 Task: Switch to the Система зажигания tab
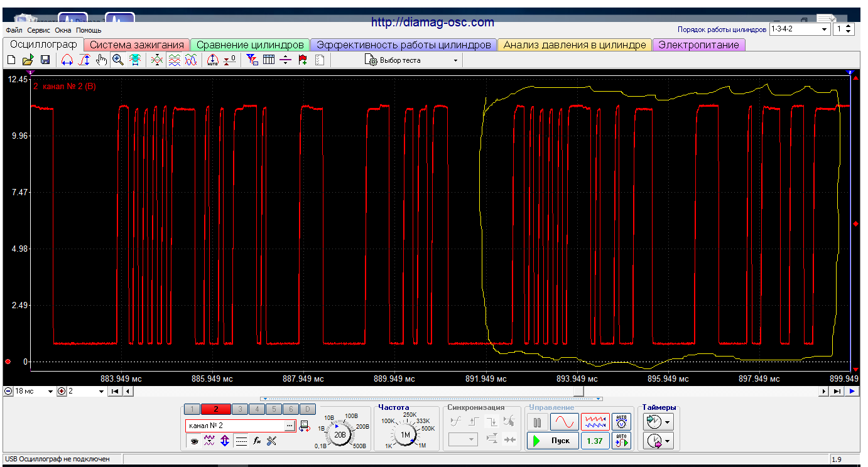[137, 45]
